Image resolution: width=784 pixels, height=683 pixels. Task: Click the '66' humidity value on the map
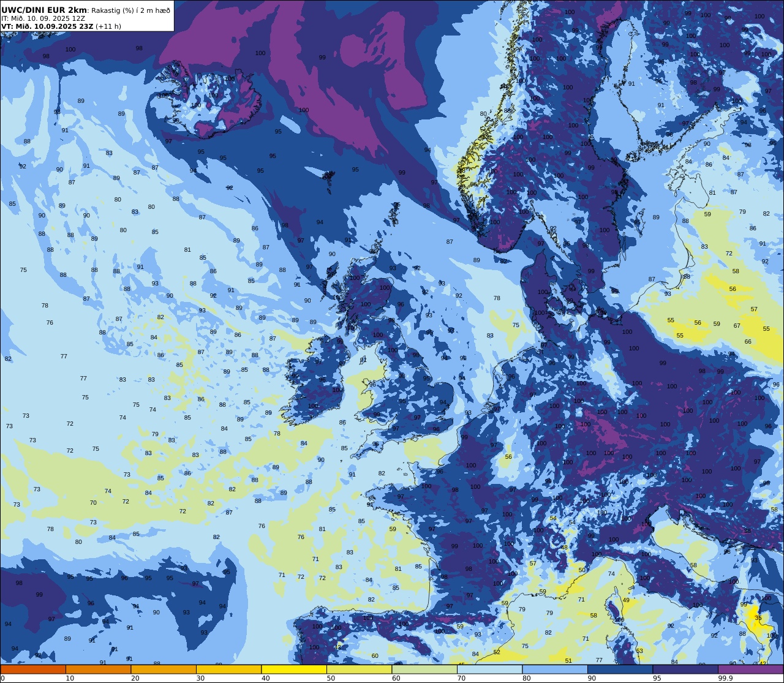click(748, 342)
